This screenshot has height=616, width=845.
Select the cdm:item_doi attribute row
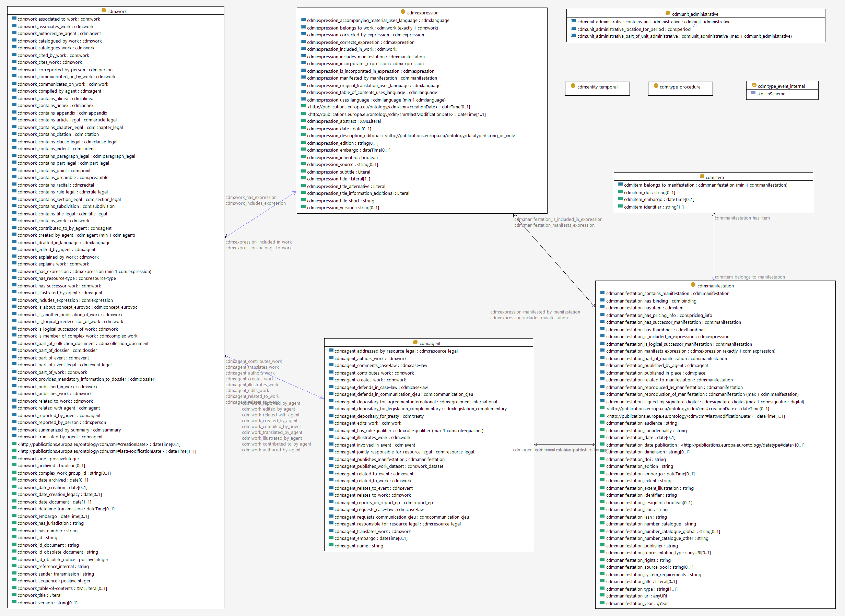(649, 193)
